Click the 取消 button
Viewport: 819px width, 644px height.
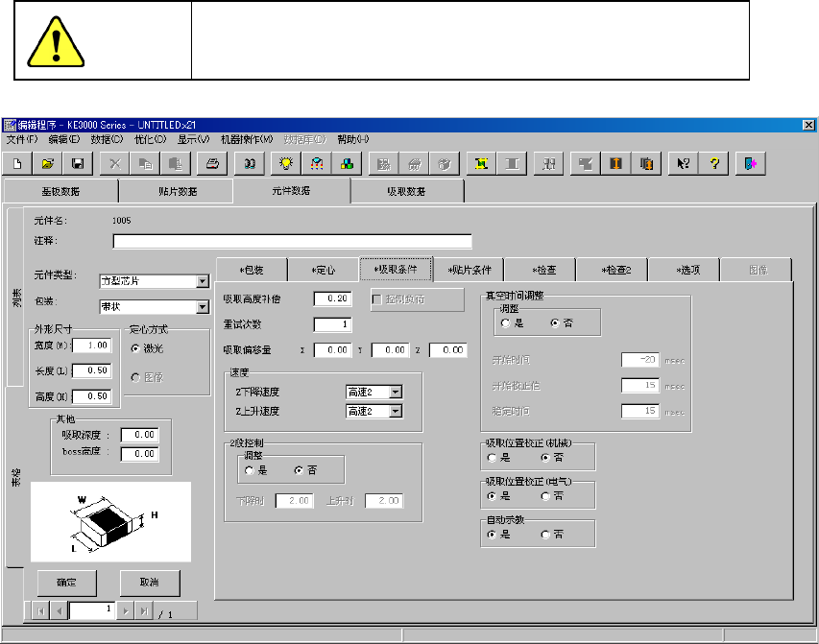click(150, 583)
